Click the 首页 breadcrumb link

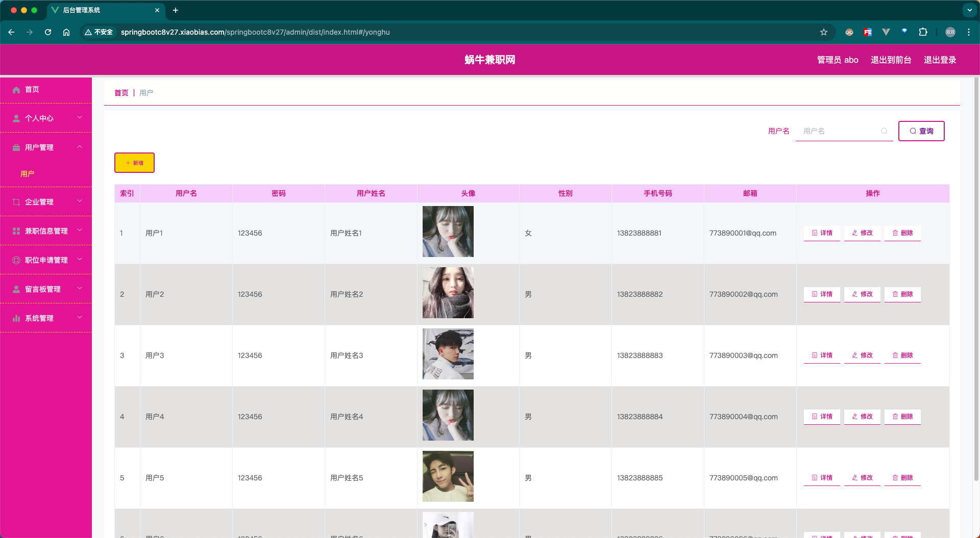point(121,93)
